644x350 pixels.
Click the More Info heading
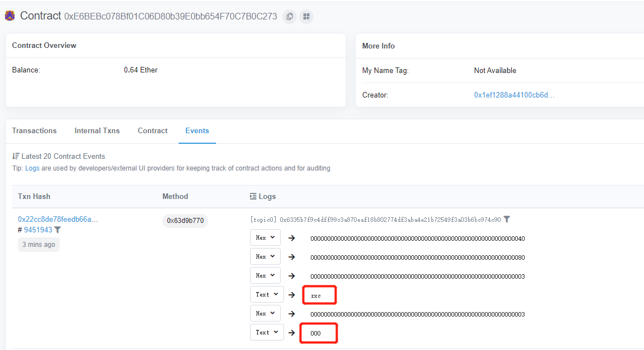378,46
